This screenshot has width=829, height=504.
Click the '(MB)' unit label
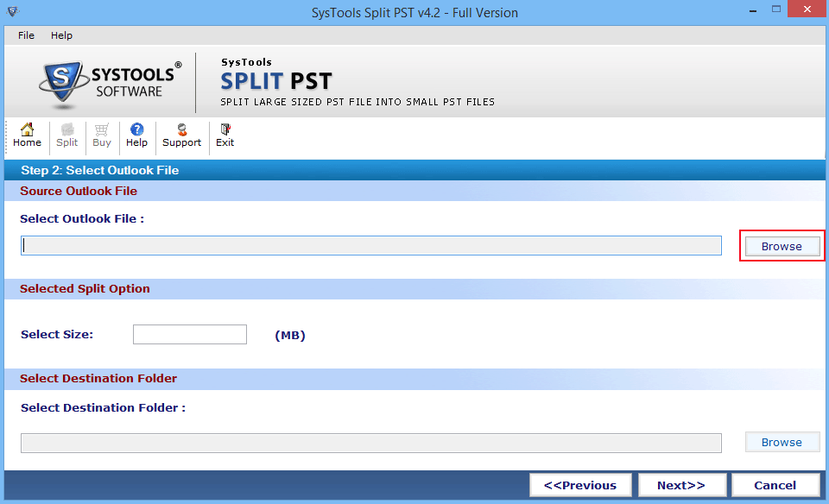click(290, 336)
